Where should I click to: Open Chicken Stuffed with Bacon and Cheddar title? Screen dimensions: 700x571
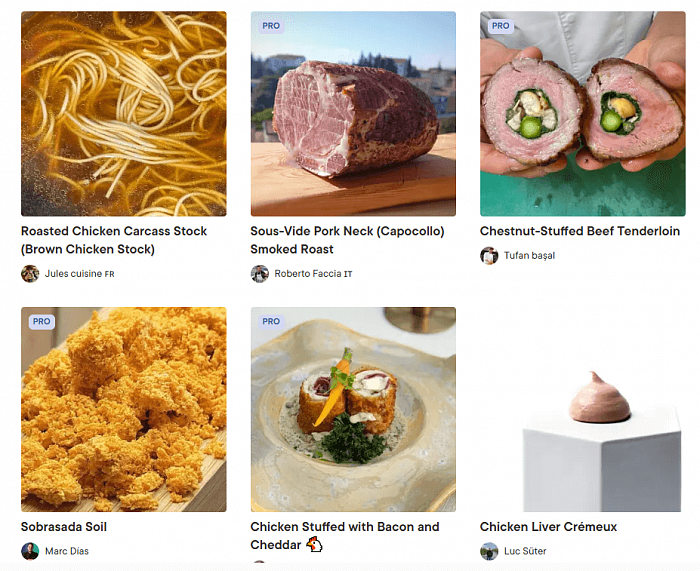pos(345,536)
